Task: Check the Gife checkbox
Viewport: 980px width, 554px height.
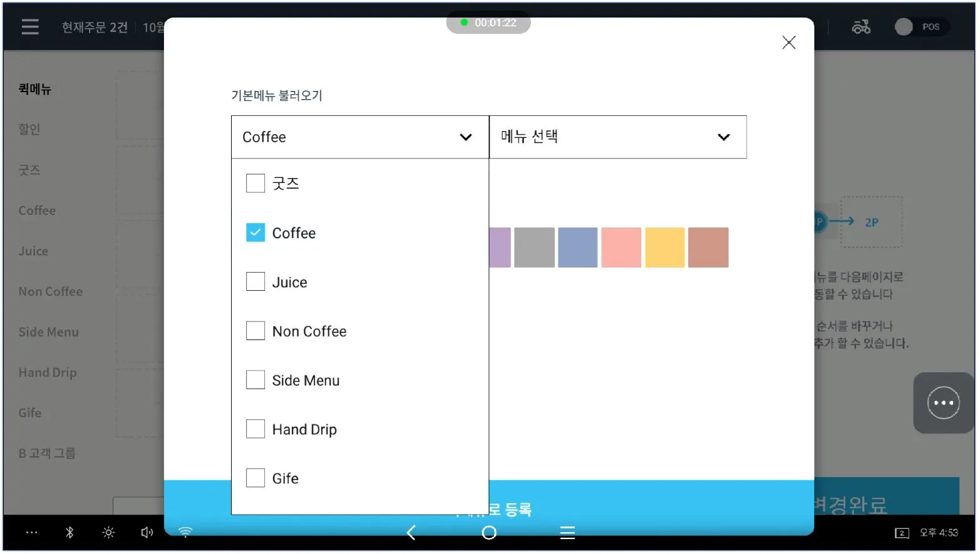Action: tap(255, 478)
